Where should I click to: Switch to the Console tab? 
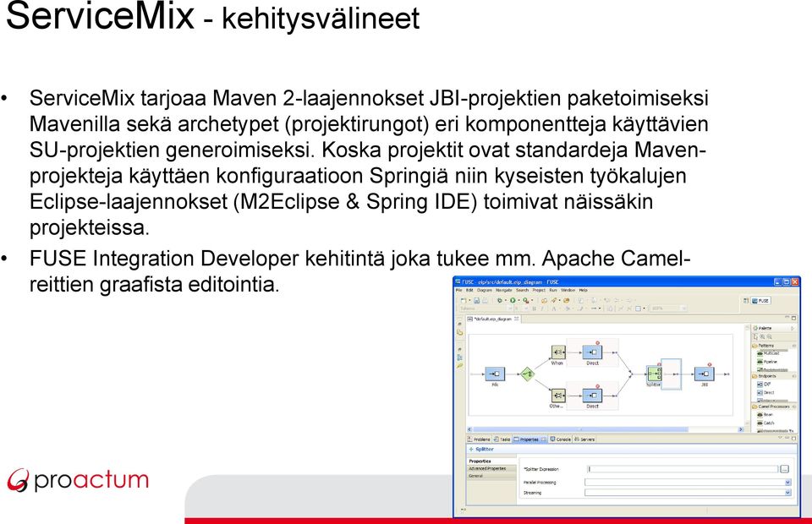coord(560,439)
